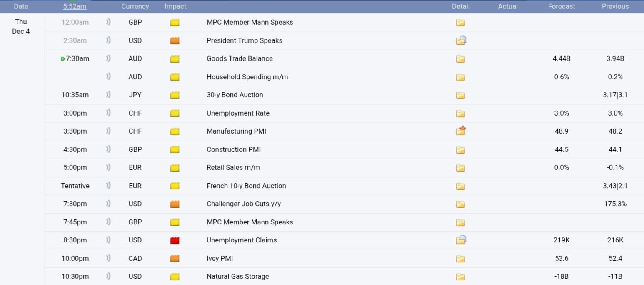
Task: Click orange impact icon for Challenger Job Cuts
Action: point(175,204)
